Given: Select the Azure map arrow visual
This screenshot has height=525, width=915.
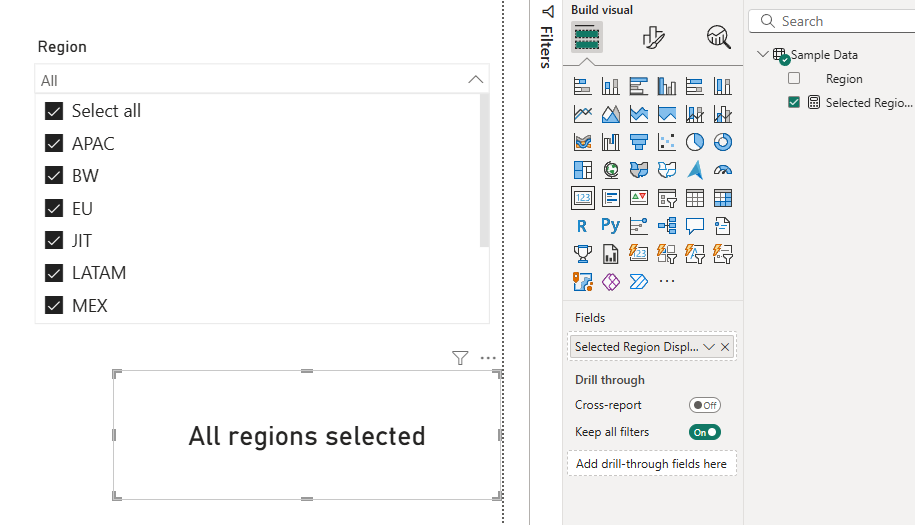Looking at the screenshot, I should tap(694, 170).
